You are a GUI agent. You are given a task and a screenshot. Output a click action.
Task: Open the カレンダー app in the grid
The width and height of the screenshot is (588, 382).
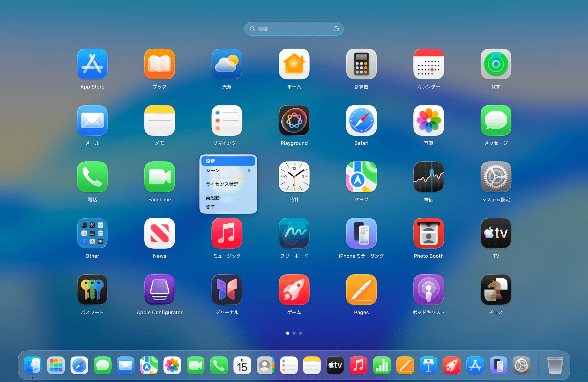(x=429, y=64)
